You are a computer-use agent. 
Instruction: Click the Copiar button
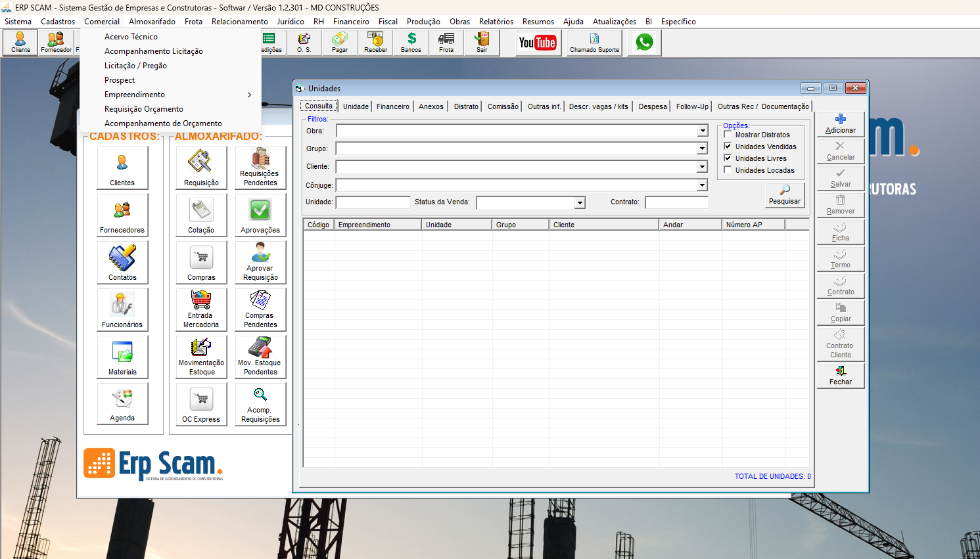point(841,313)
